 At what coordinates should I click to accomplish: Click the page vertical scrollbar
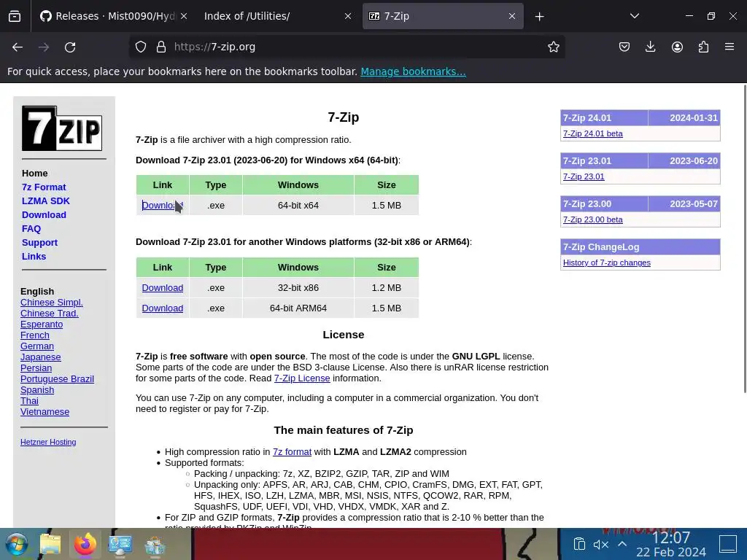[x=745, y=238]
